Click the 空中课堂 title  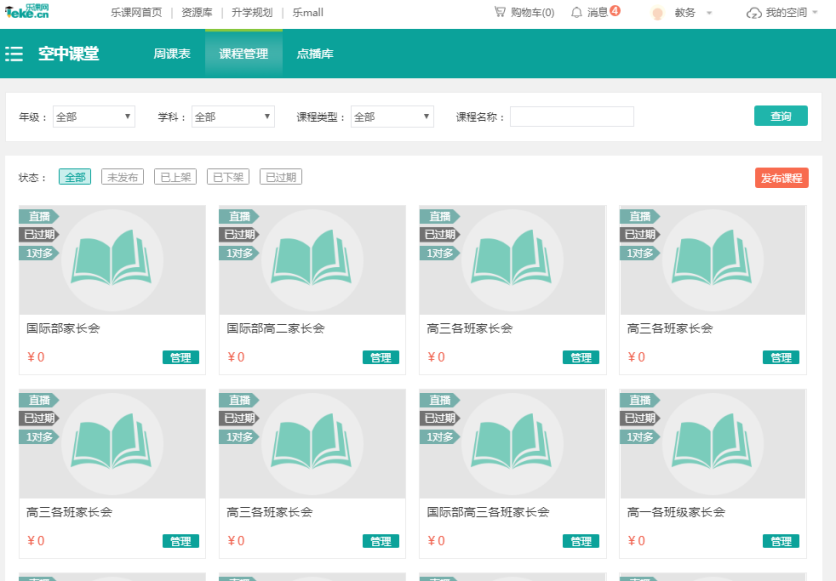pos(69,54)
